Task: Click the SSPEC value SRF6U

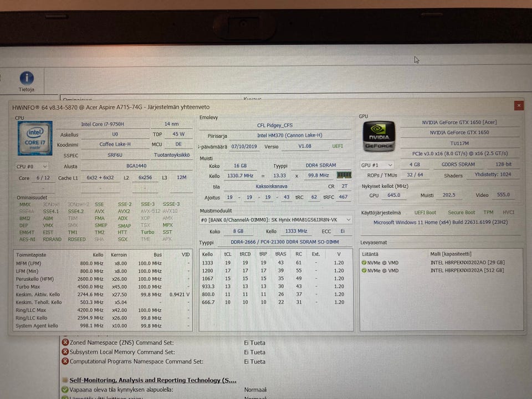Action: (x=115, y=155)
